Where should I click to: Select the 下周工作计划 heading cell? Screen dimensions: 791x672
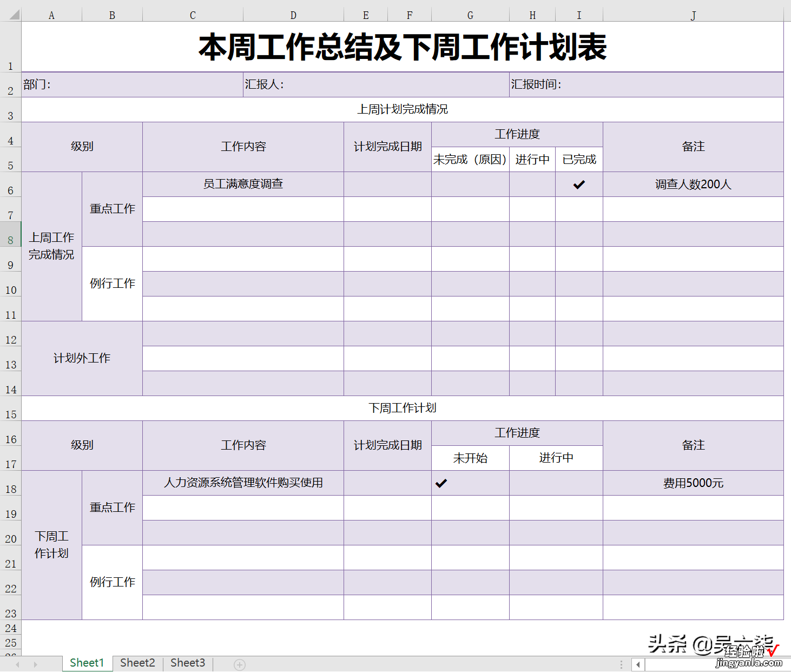tap(403, 409)
